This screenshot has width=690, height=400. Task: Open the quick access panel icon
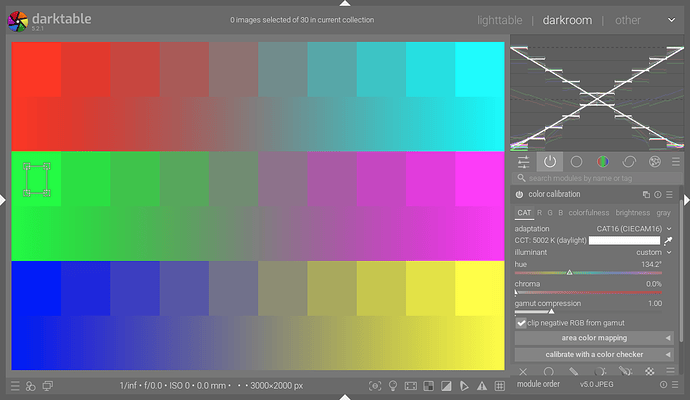[x=523, y=161]
